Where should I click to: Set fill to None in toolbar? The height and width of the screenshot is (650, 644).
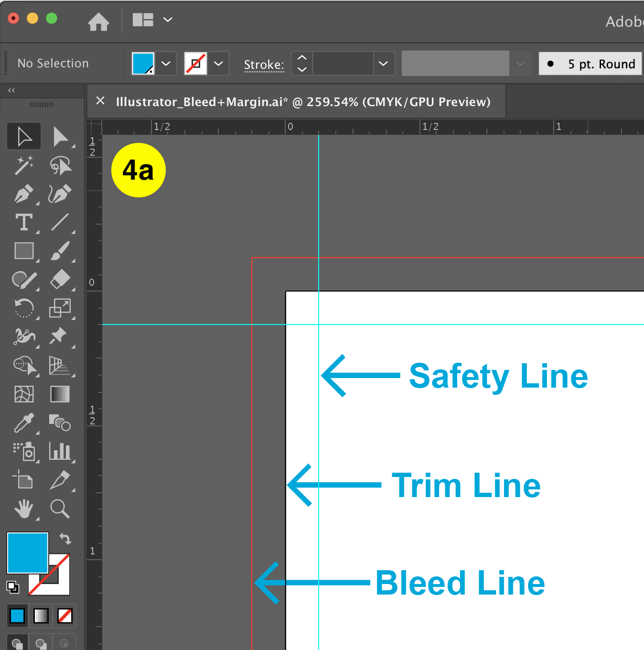coord(65,616)
